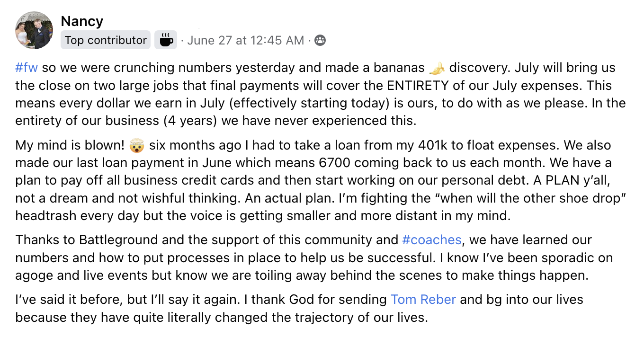
Task: Click the exploding head emoji
Action: tap(139, 145)
